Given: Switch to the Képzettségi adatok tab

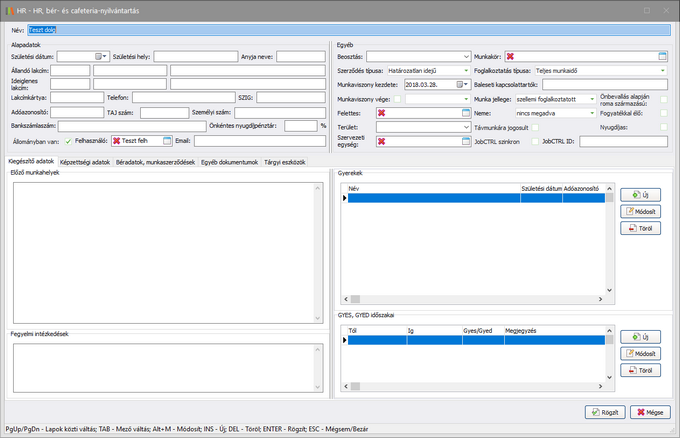Looking at the screenshot, I should click(x=85, y=161).
